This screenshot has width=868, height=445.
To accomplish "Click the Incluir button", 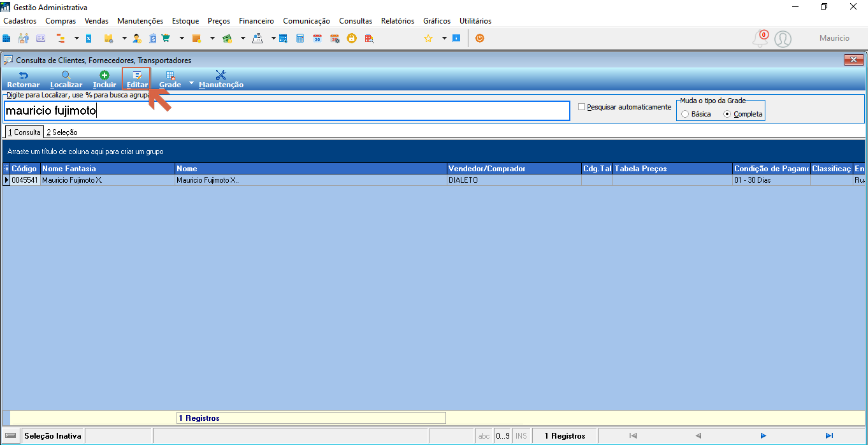I will tap(105, 80).
